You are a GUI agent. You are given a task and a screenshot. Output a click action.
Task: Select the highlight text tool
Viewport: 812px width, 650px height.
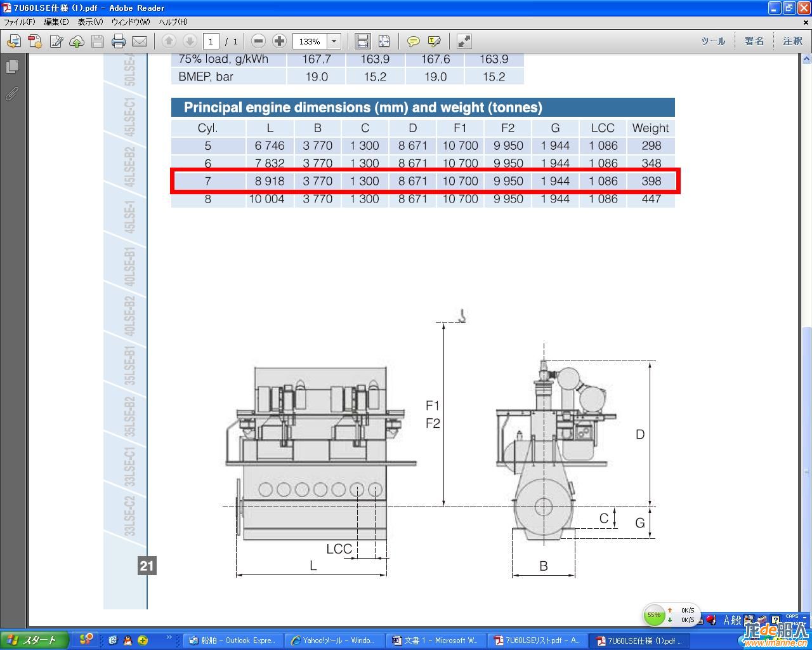point(434,41)
